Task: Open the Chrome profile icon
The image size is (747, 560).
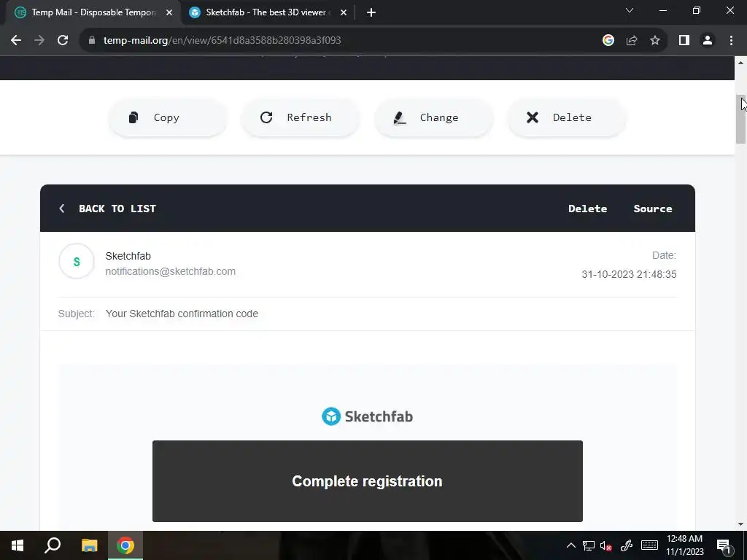Action: [708, 41]
